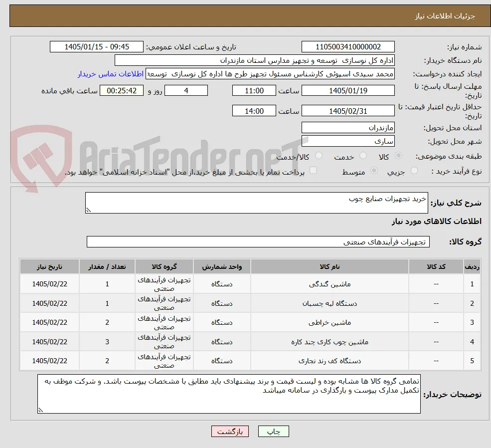Click the remaining days field showing 4

point(186,91)
